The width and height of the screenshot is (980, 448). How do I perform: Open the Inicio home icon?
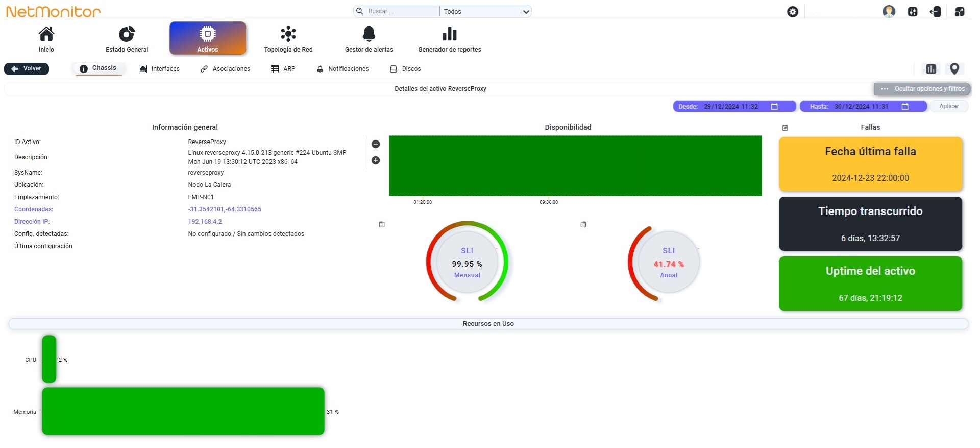(46, 34)
